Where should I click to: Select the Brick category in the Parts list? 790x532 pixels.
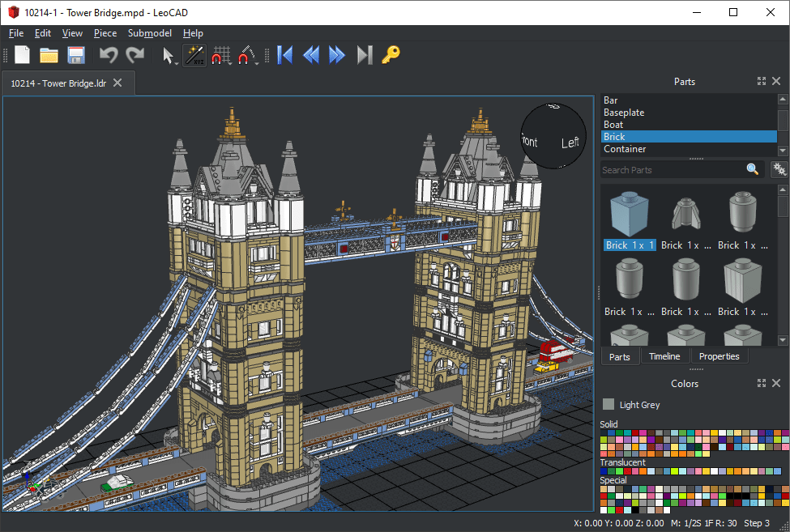648,136
